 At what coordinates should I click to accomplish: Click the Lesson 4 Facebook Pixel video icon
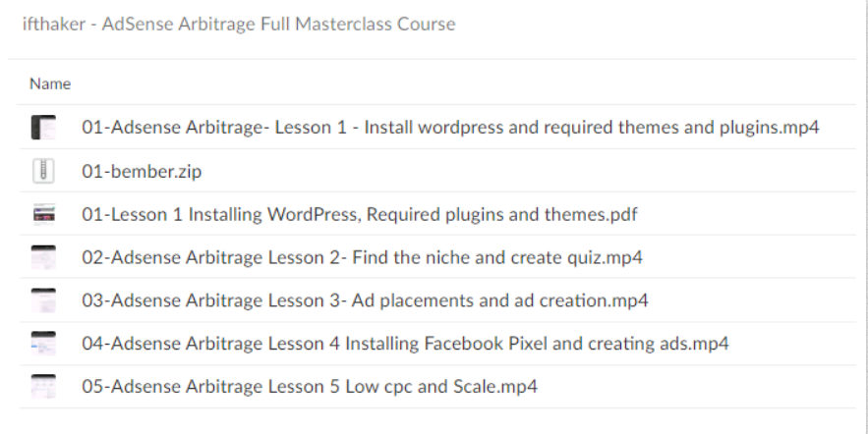tap(43, 344)
